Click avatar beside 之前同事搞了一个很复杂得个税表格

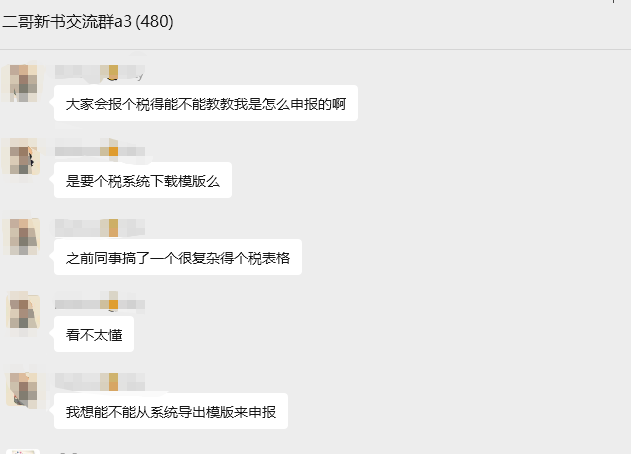coord(23,235)
